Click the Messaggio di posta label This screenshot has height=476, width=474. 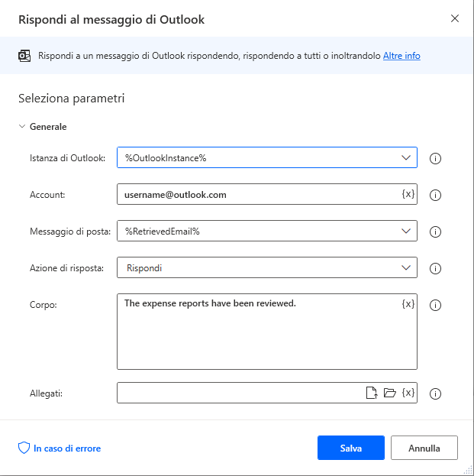coord(70,232)
